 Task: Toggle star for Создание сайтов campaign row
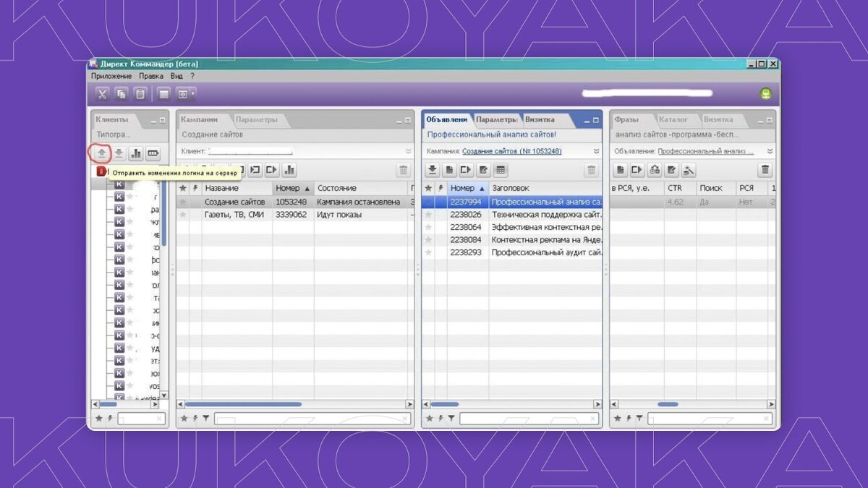click(x=183, y=202)
